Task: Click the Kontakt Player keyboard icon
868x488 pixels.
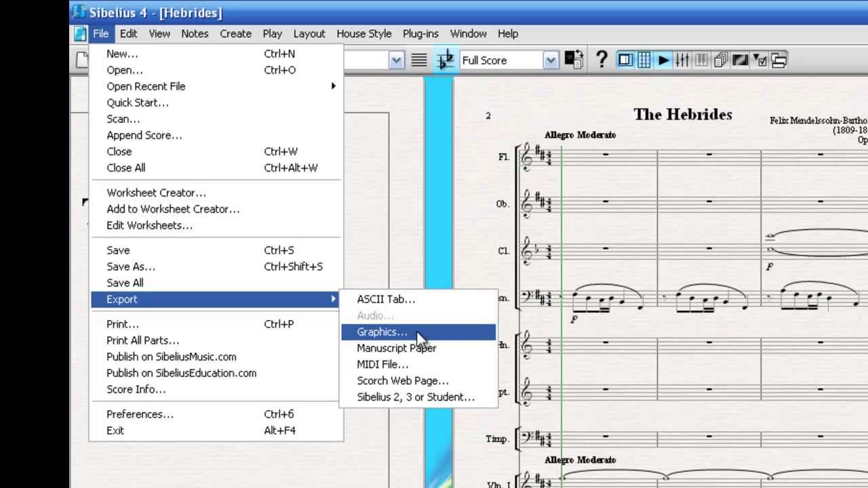Action: [x=701, y=60]
